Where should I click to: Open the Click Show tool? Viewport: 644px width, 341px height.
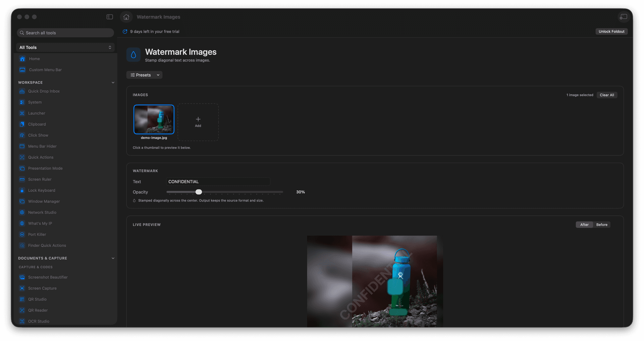[x=66, y=135]
